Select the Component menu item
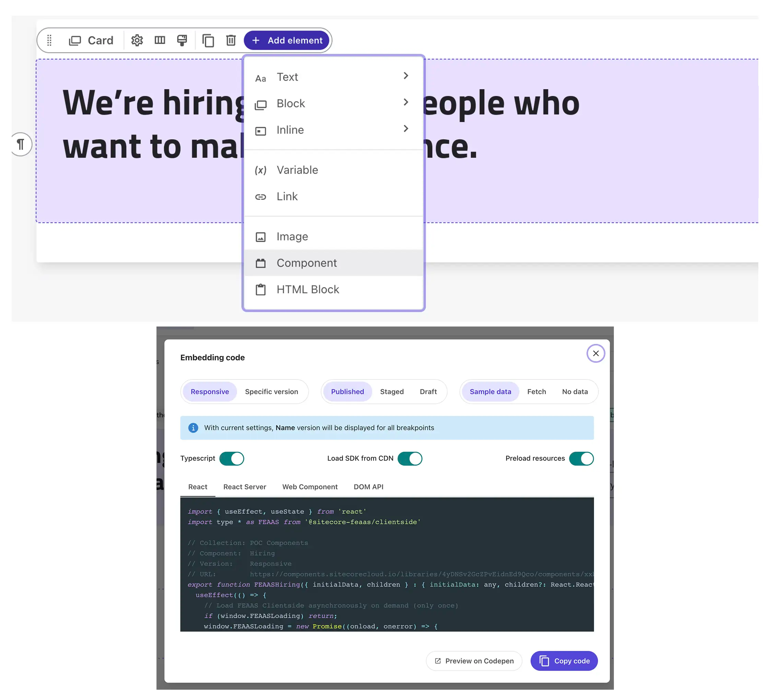The image size is (770, 700). tap(333, 262)
